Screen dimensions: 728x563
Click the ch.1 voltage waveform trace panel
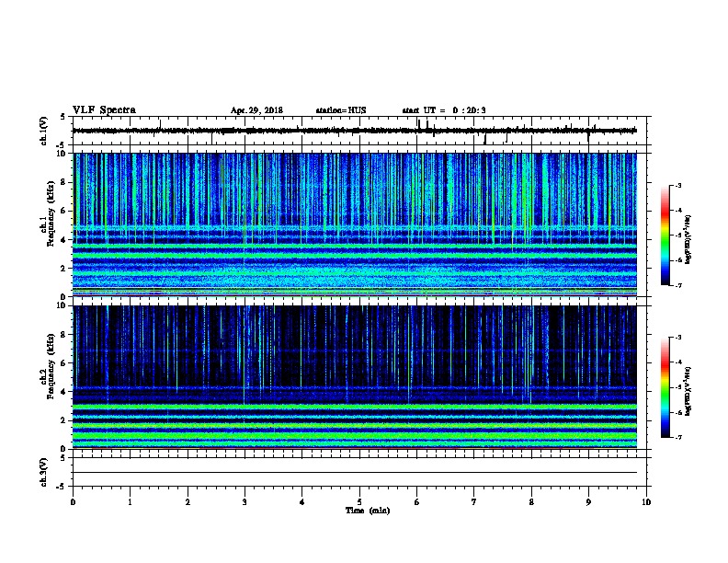(359, 131)
